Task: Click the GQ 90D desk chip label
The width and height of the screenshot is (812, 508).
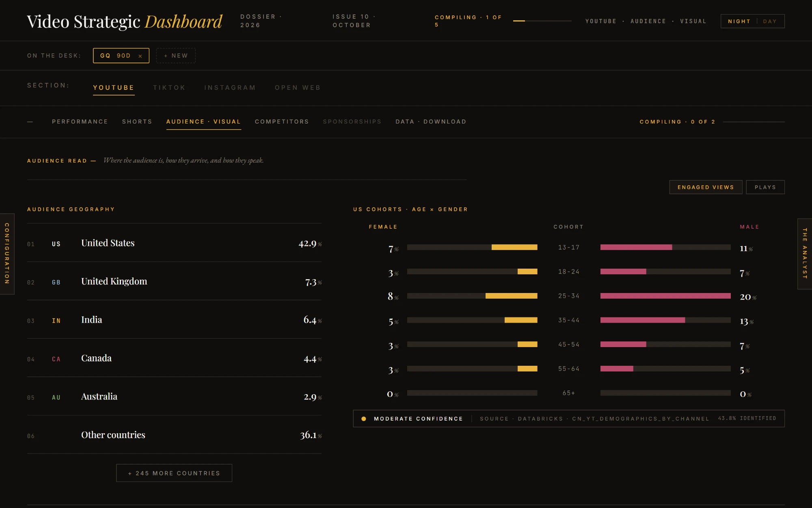Action: [115, 56]
